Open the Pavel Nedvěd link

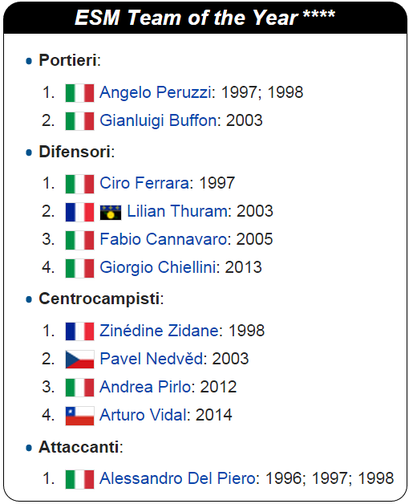151,359
